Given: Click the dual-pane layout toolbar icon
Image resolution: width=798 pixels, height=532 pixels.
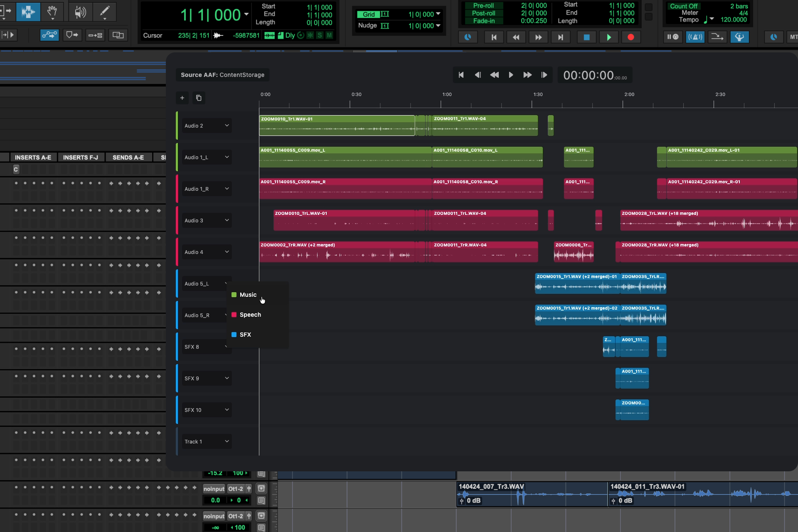Looking at the screenshot, I should click(118, 35).
